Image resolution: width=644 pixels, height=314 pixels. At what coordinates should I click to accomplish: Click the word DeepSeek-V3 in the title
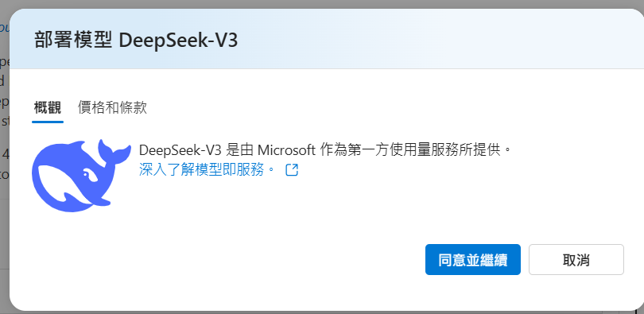[179, 41]
